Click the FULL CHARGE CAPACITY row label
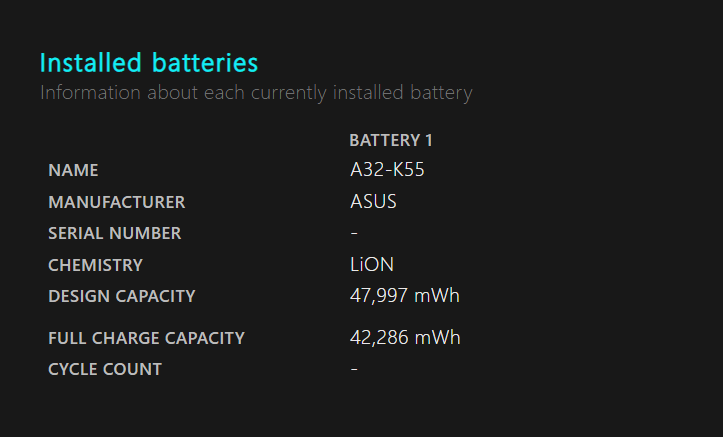Screen dimensions: 723x437 click(x=146, y=338)
